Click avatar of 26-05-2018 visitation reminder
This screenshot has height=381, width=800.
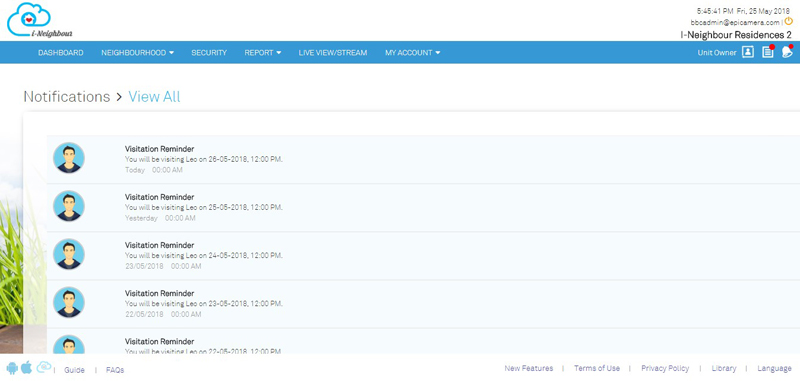tap(69, 158)
